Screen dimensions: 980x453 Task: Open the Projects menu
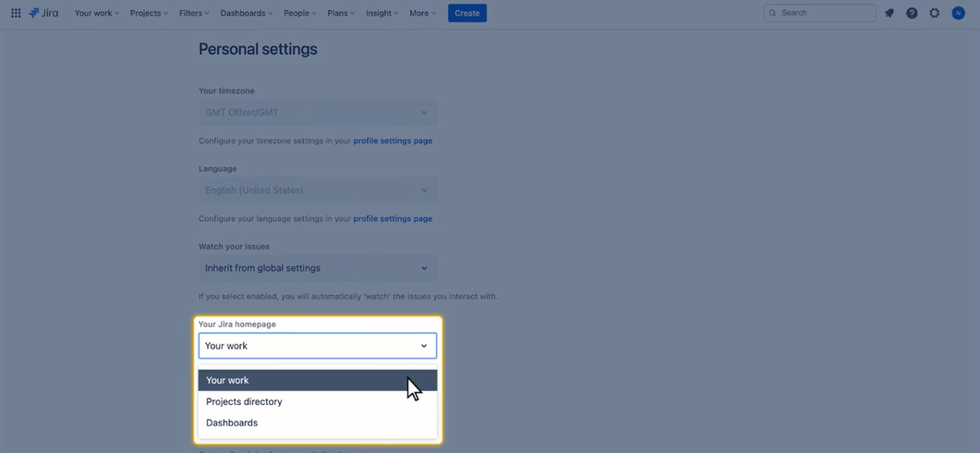click(149, 13)
